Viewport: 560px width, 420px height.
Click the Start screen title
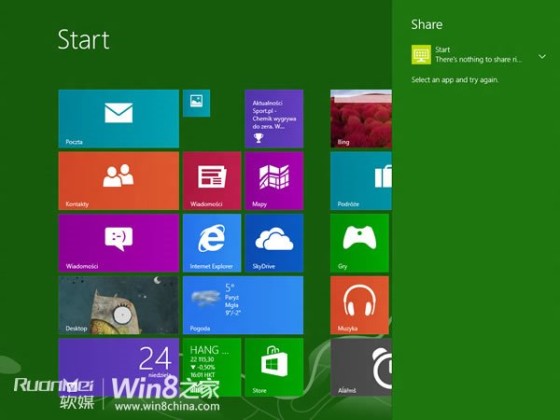pyautogui.click(x=84, y=40)
